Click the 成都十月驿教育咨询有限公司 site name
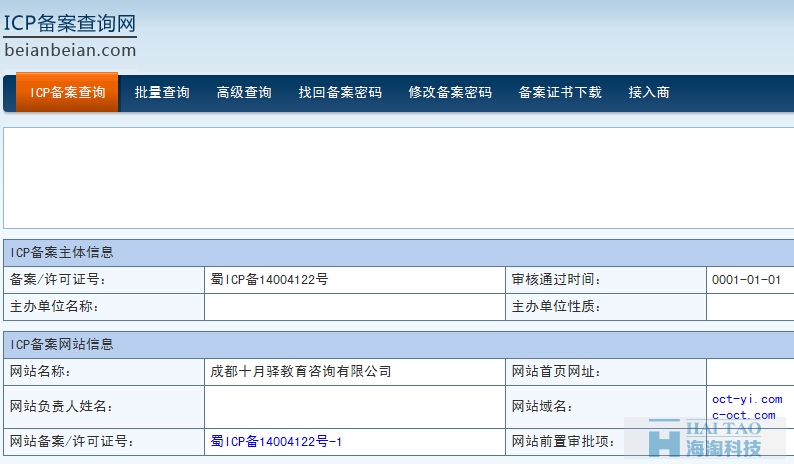This screenshot has width=794, height=464. coord(301,371)
